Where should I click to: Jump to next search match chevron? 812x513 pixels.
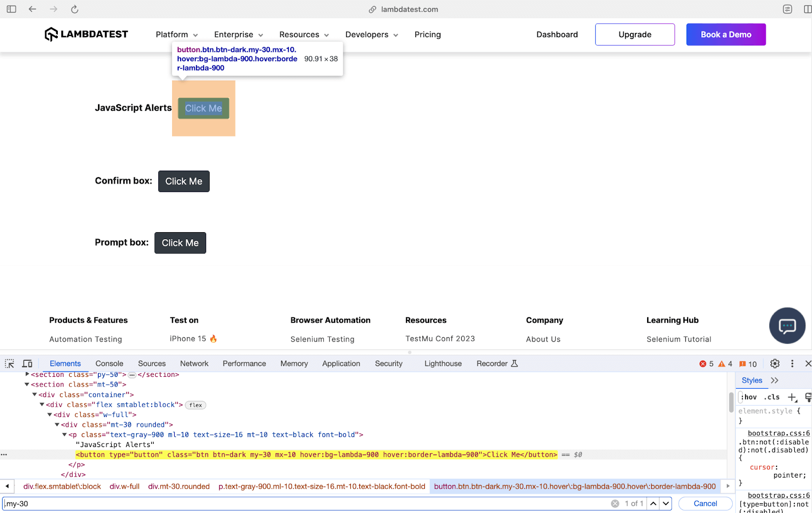[666, 503]
